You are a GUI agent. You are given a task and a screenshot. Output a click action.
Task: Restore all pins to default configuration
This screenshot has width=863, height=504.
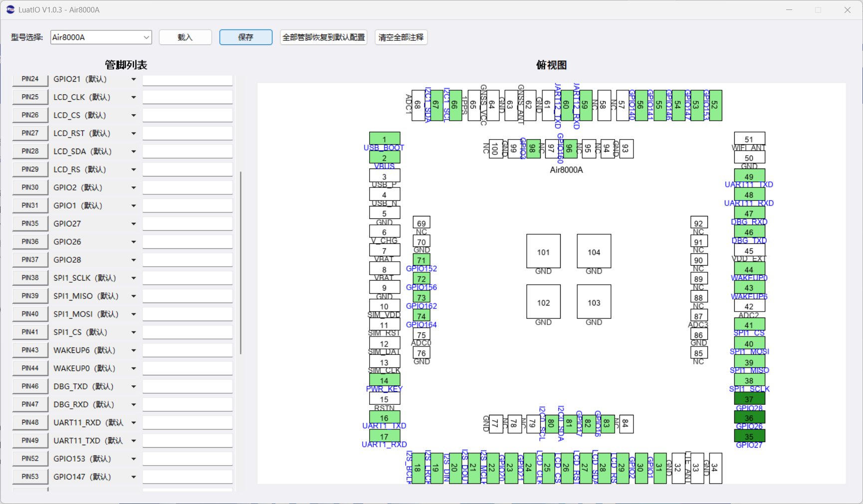click(324, 37)
